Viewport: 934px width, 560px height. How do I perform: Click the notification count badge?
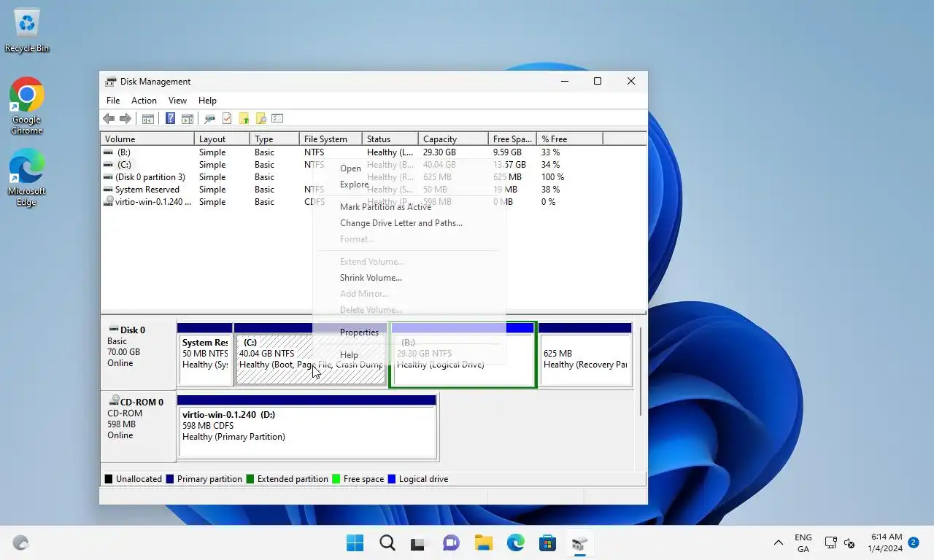pyautogui.click(x=914, y=542)
